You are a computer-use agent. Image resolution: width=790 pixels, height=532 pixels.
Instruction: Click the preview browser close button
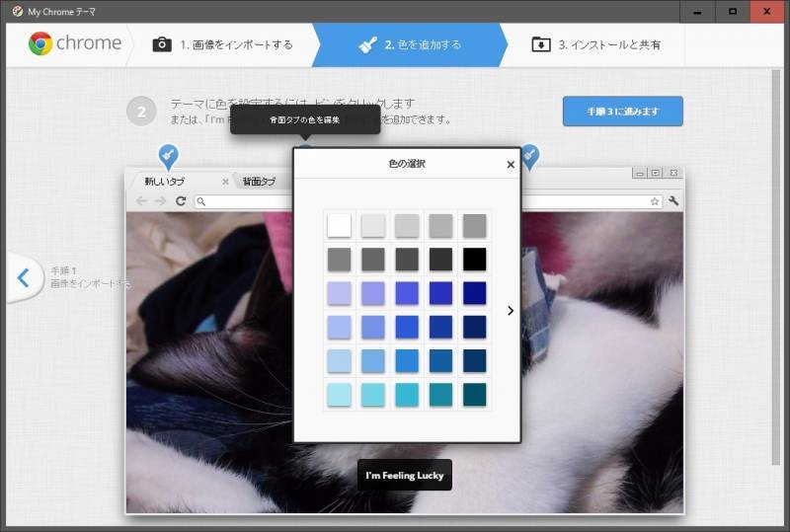pyautogui.click(x=673, y=174)
